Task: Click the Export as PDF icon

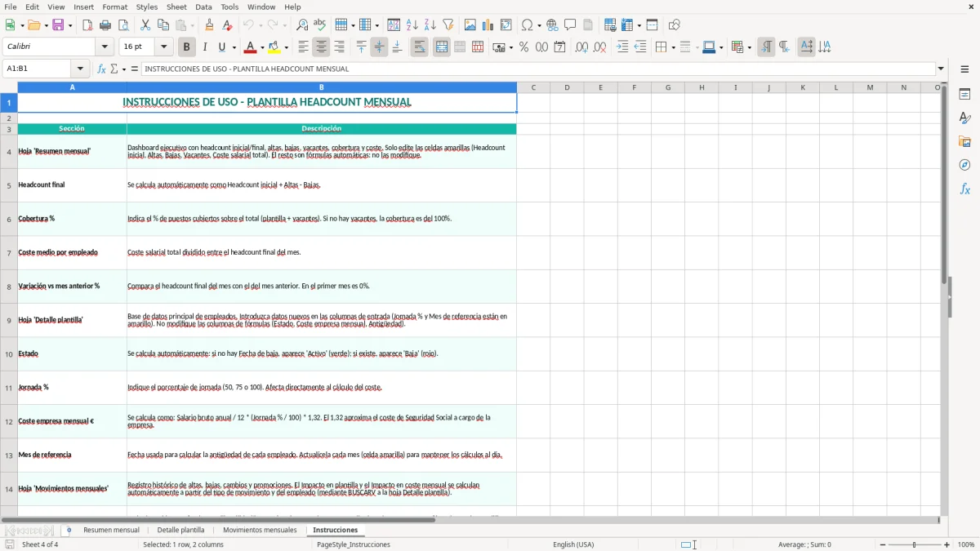Action: point(87,25)
